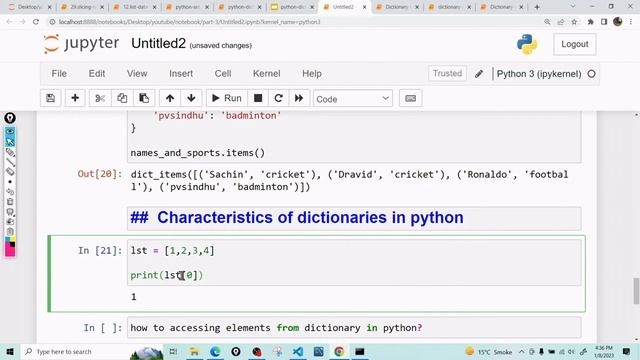Bookmark this page with the star icon
Screen dimensions: 640x360
[574, 22]
